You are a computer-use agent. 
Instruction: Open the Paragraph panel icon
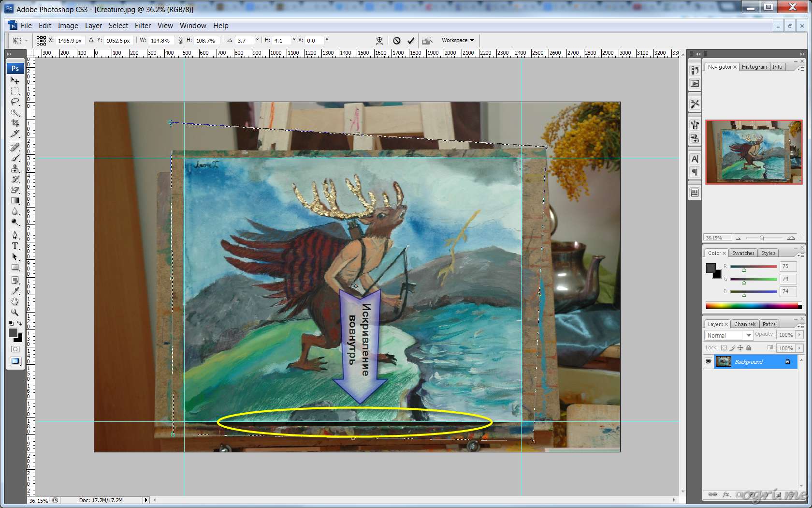[x=695, y=172]
